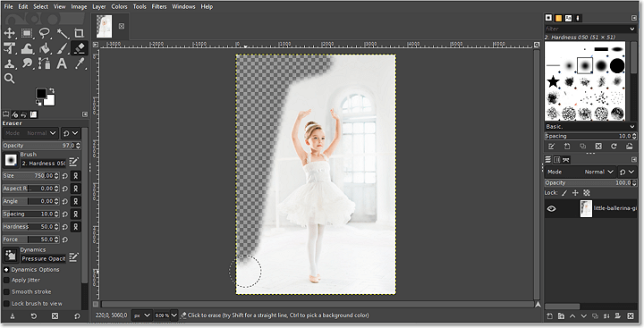Create a new layer in Layers panel
Screen dimensions: 644x328
click(x=550, y=315)
